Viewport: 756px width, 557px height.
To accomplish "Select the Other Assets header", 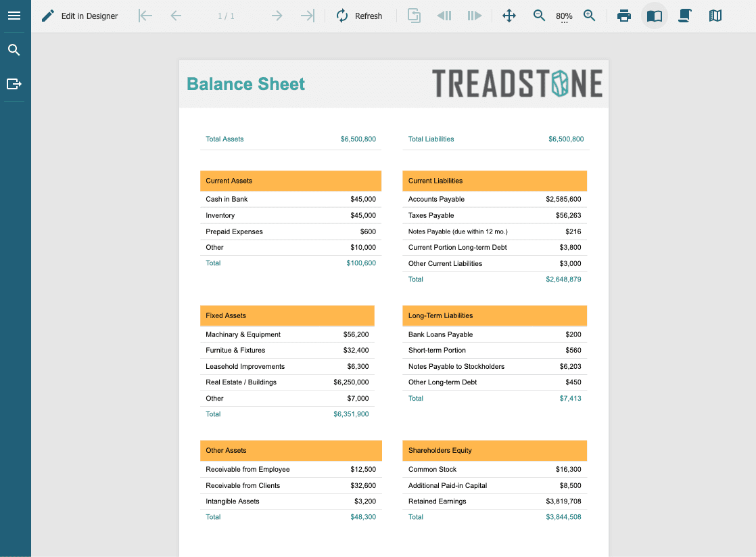I will (x=291, y=450).
